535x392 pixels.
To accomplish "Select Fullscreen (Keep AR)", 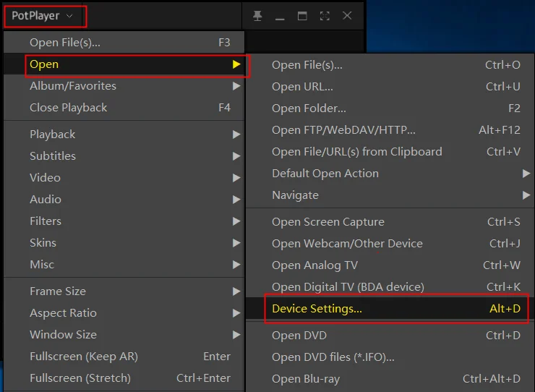I will (x=124, y=357).
